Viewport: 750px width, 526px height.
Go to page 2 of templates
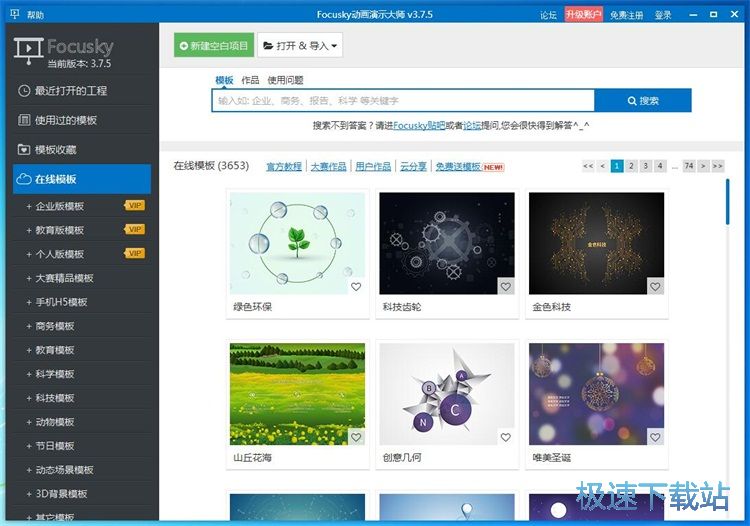(x=631, y=166)
